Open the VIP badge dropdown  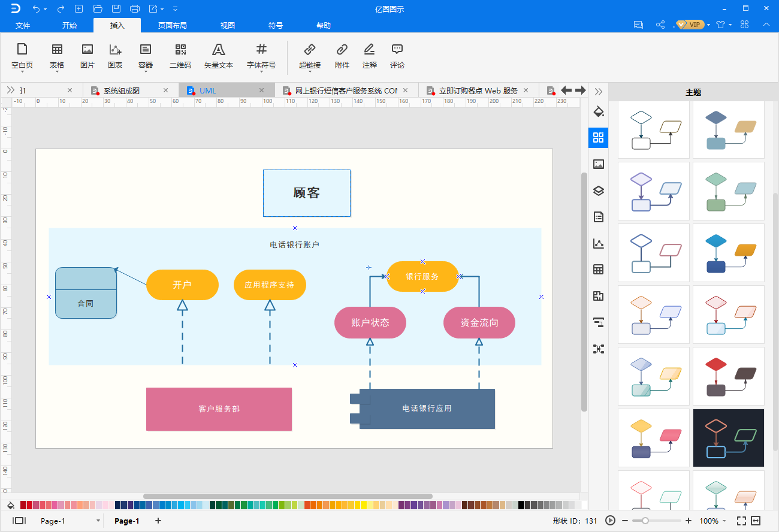point(689,25)
